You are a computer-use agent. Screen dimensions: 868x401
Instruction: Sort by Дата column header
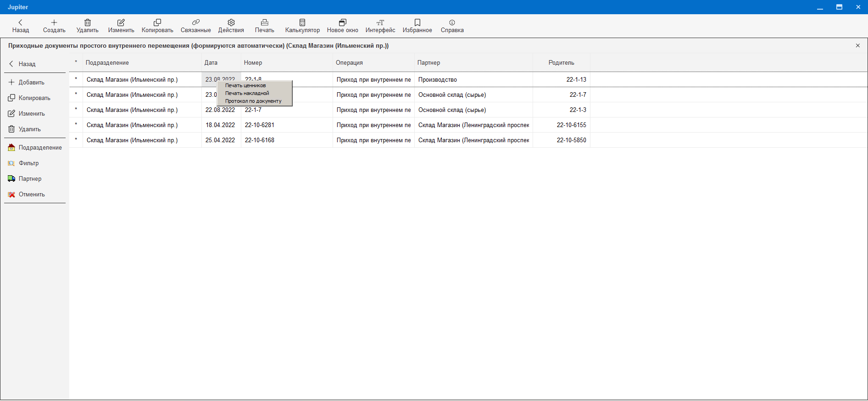221,63
